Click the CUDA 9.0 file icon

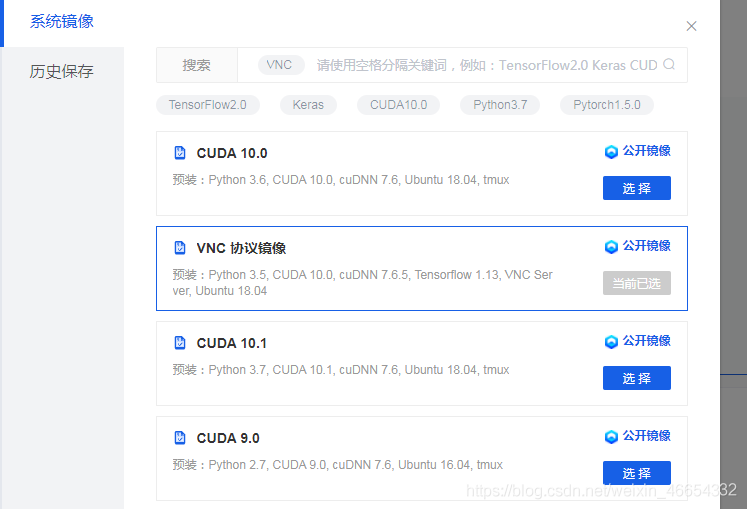pos(180,437)
